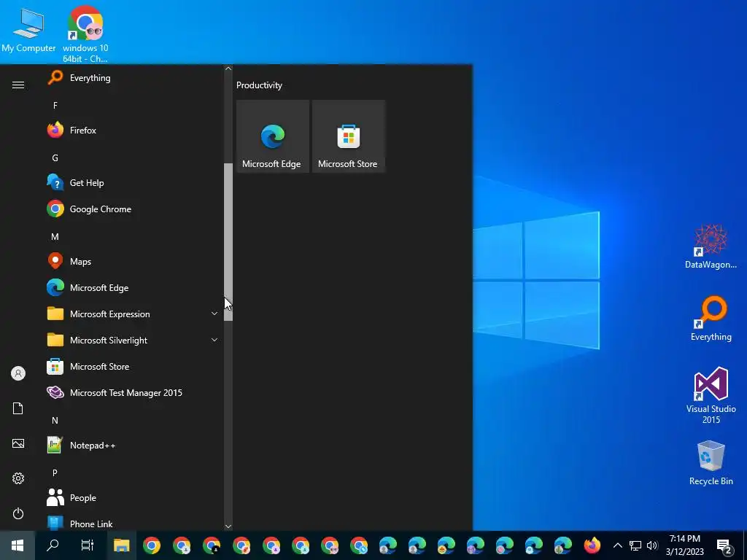
Task: Expand the Start menu hamburger navigation
Action: tap(18, 85)
